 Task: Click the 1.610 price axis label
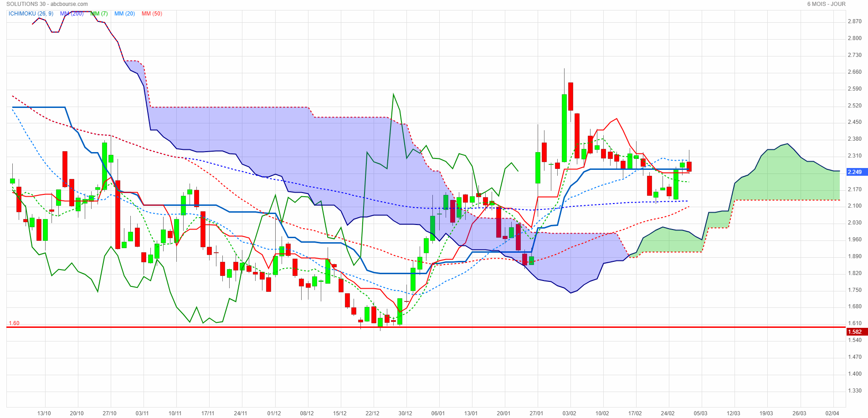[855, 323]
